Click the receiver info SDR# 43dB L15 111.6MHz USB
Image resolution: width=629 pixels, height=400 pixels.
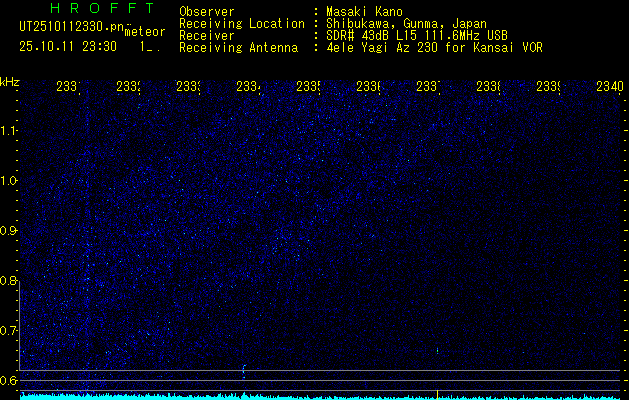417,36
